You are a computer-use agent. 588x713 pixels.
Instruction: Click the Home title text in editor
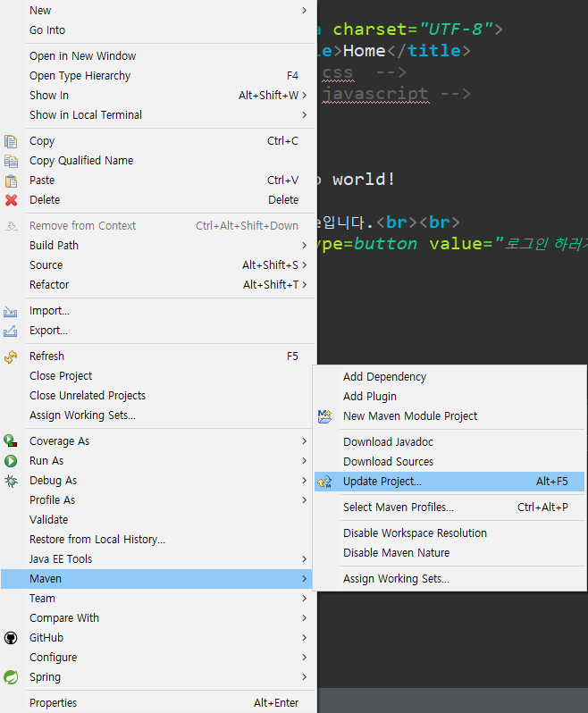[x=365, y=50]
